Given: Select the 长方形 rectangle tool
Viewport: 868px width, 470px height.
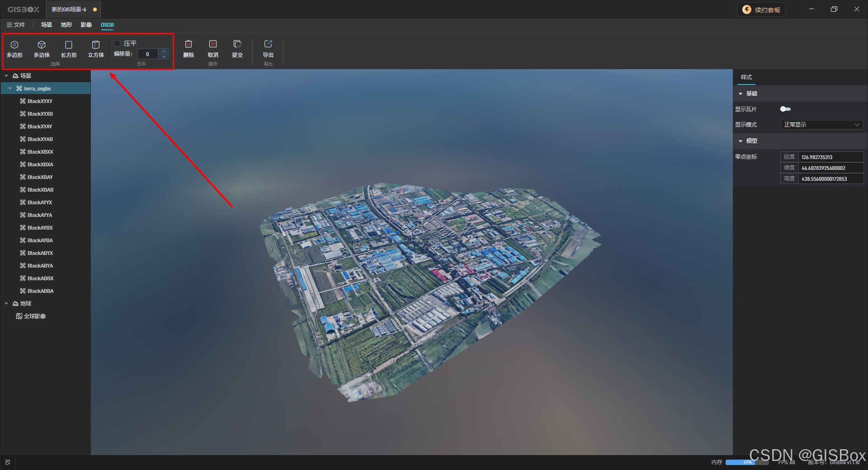Looking at the screenshot, I should coord(69,49).
